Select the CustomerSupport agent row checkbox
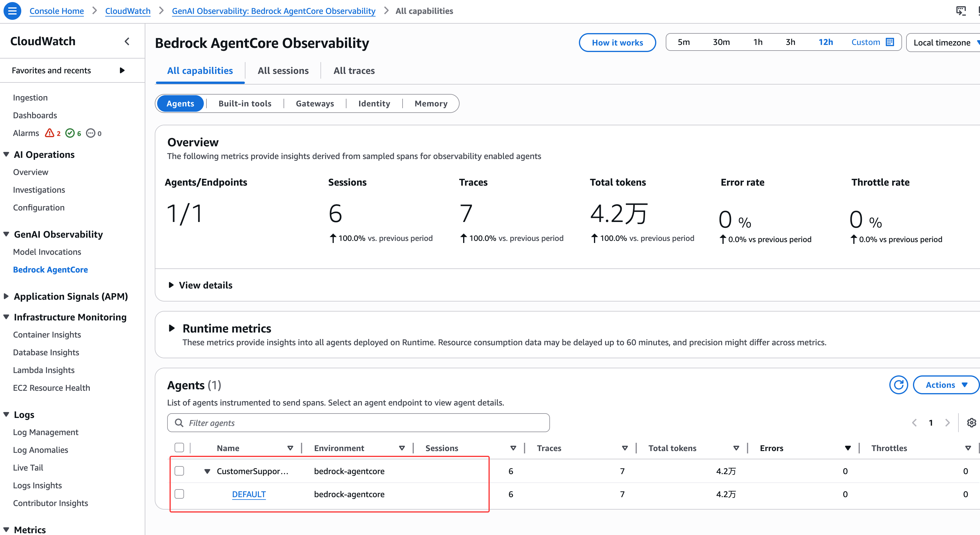The width and height of the screenshot is (980, 535). [x=179, y=471]
